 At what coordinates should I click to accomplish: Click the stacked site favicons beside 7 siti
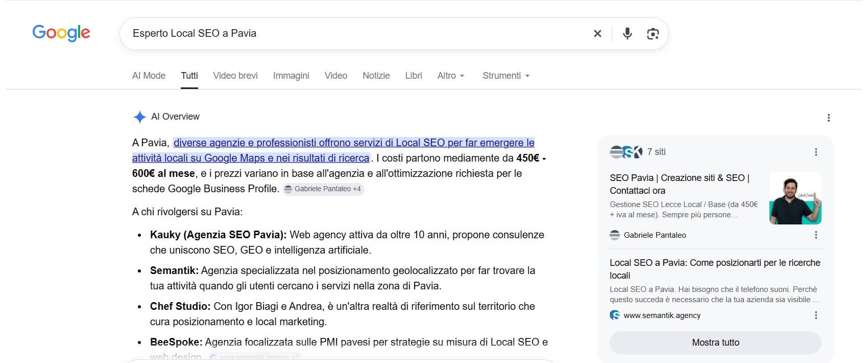pos(626,152)
